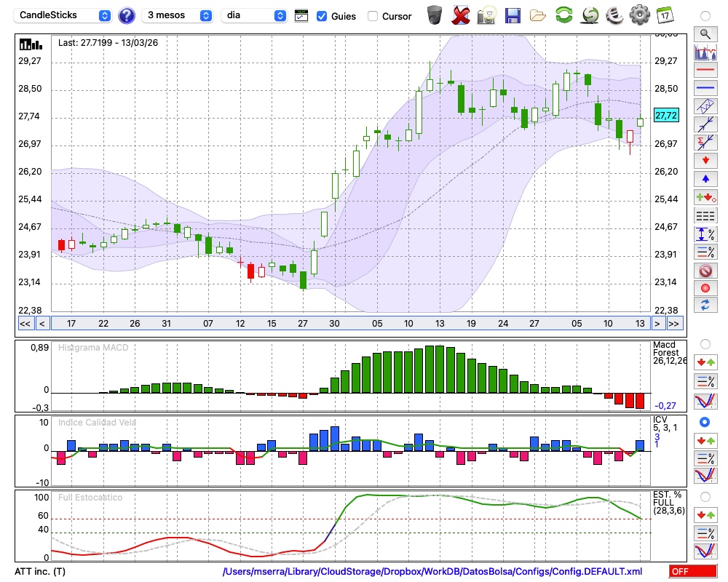
Task: Click the trash can icon in toolbar
Action: pos(435,15)
